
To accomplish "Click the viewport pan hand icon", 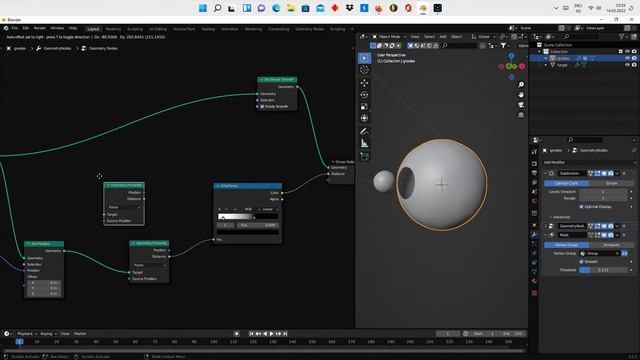I will pos(521,95).
